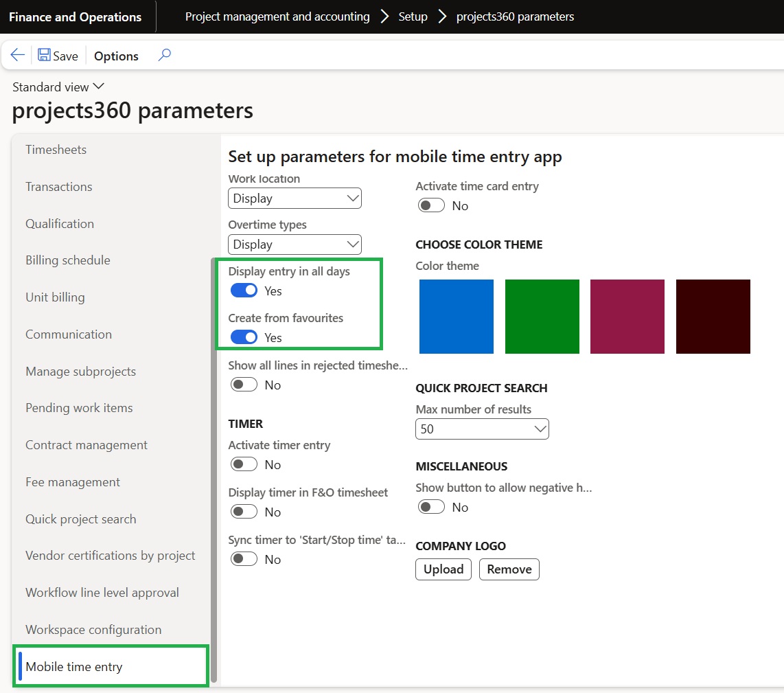Click the Remove company logo button
Viewport: 784px width, 693px height.
click(509, 569)
